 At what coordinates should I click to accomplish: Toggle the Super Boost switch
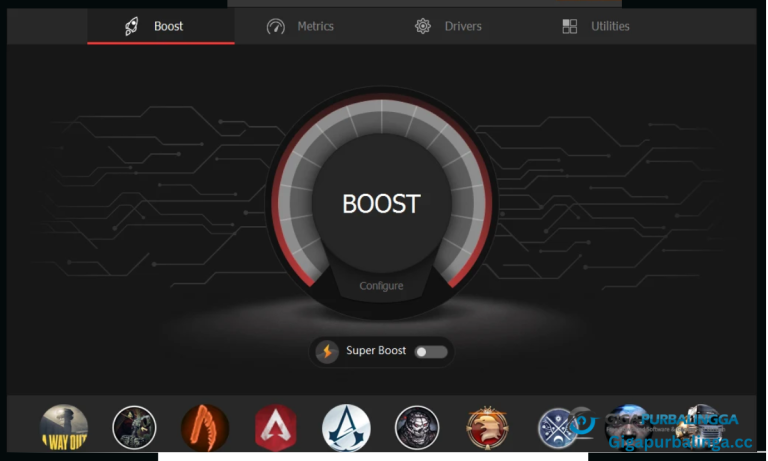(431, 351)
